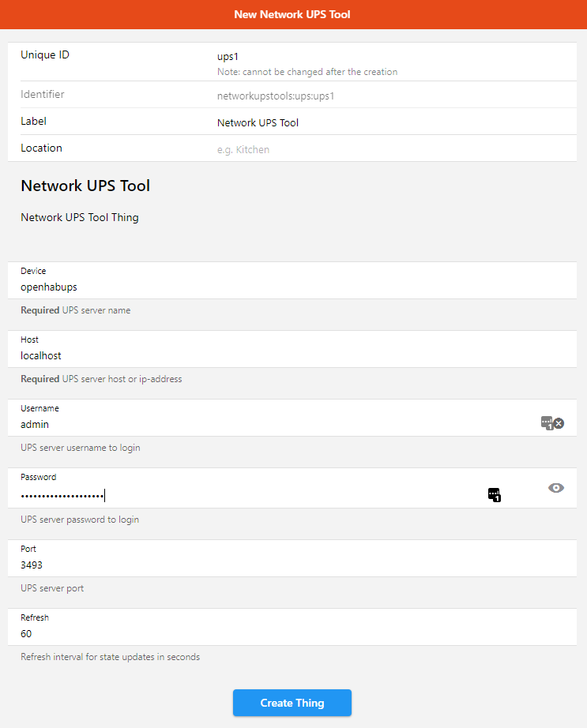
Task: Toggle password visibility with the eye icon
Action: (556, 488)
